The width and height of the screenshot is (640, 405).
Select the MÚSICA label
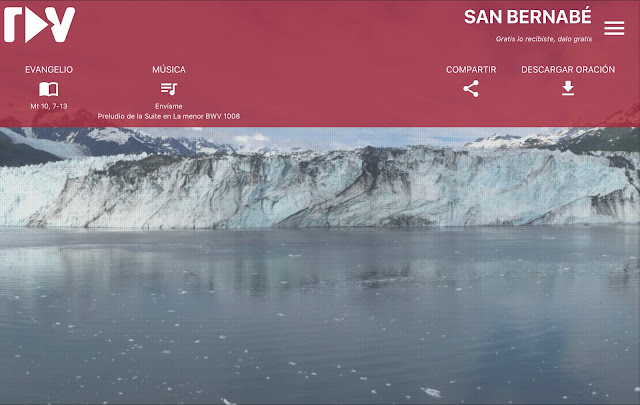pyautogui.click(x=169, y=69)
